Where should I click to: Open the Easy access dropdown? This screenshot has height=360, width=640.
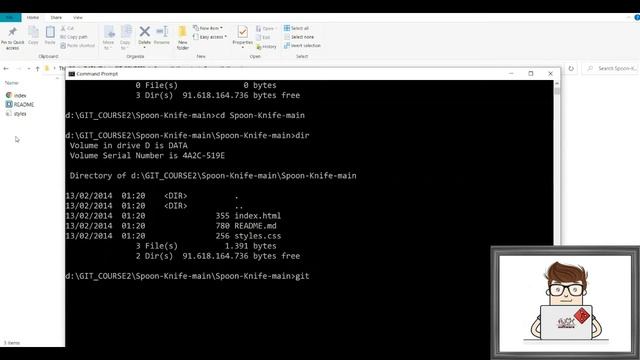210,37
